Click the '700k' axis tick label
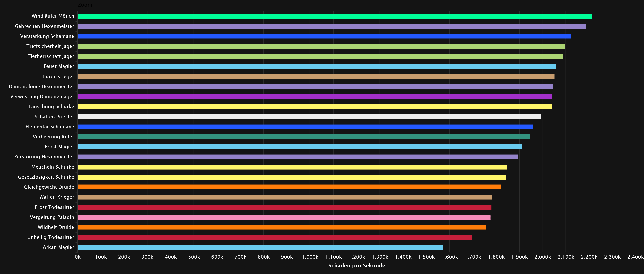This screenshot has height=274, width=644. 240,257
